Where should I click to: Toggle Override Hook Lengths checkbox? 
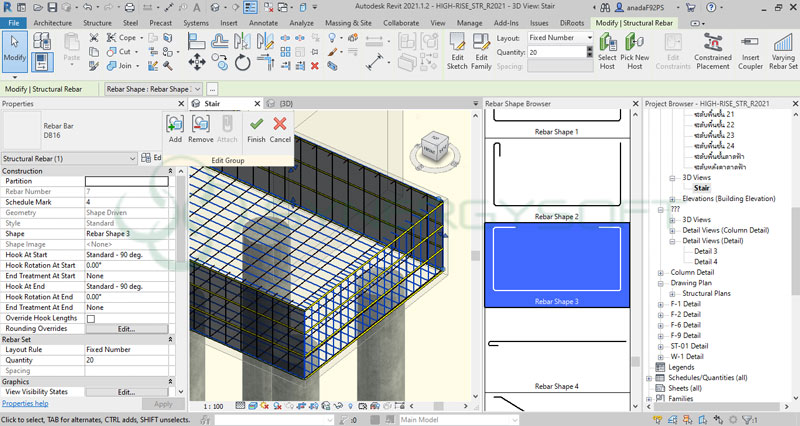91,318
